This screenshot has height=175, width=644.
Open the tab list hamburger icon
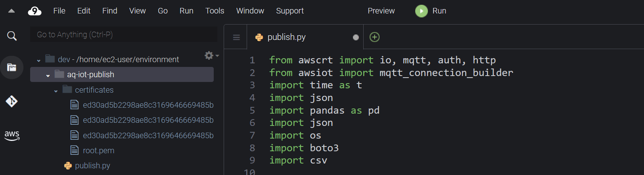(x=236, y=38)
